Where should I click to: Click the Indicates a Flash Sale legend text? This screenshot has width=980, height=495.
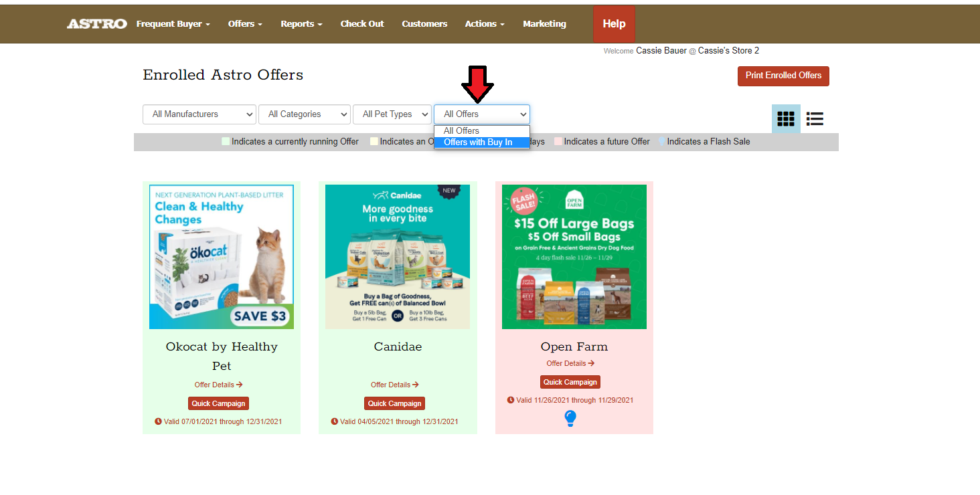708,142
